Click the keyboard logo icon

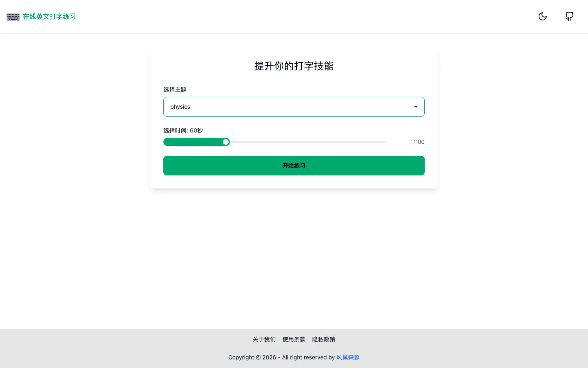tap(13, 17)
